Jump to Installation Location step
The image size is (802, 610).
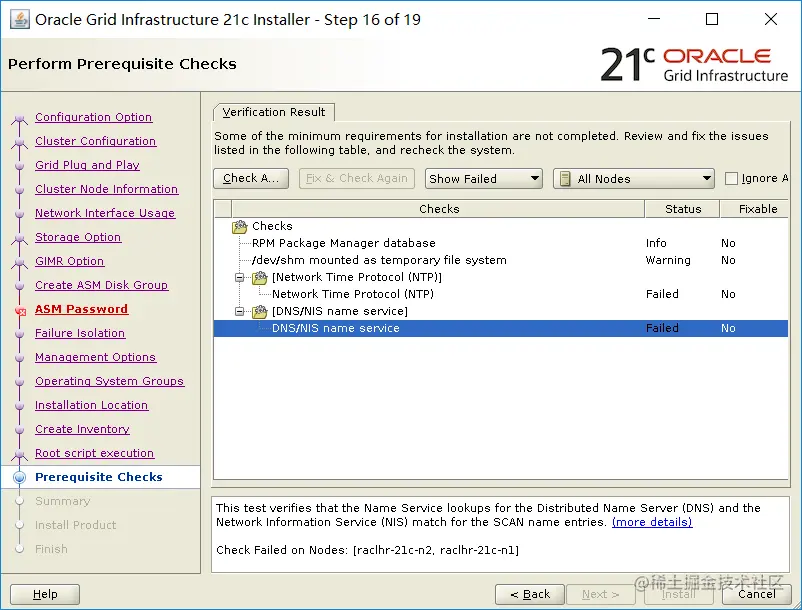pos(92,405)
